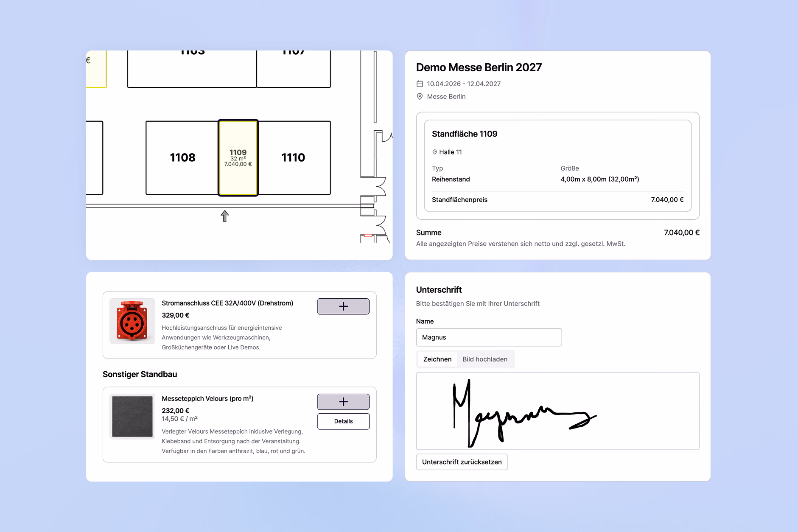Click the 14,50 € / m² unit price
Image resolution: width=798 pixels, height=532 pixels.
pos(179,419)
